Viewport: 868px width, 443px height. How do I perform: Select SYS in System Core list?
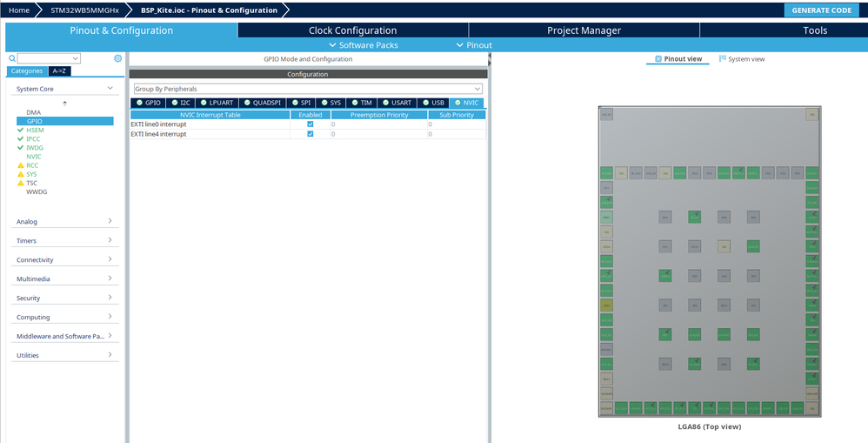(x=31, y=174)
